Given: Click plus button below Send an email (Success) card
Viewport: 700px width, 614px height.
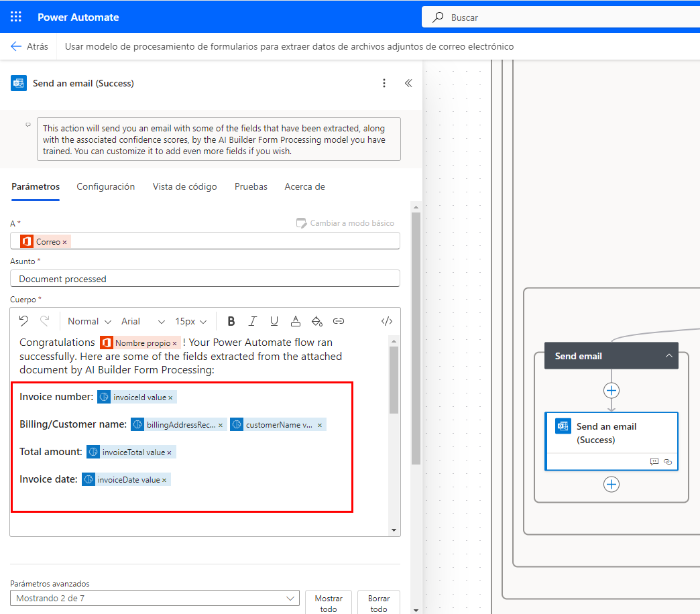Looking at the screenshot, I should 611,485.
